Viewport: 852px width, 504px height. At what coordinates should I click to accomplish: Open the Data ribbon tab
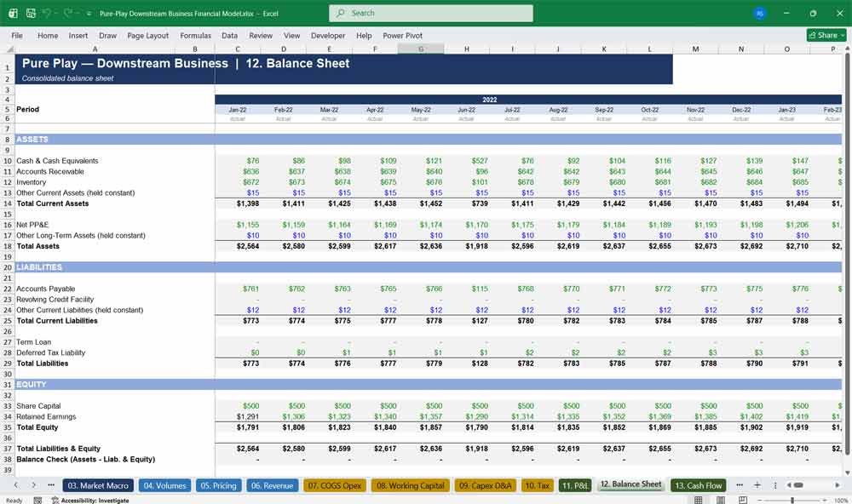coord(229,35)
